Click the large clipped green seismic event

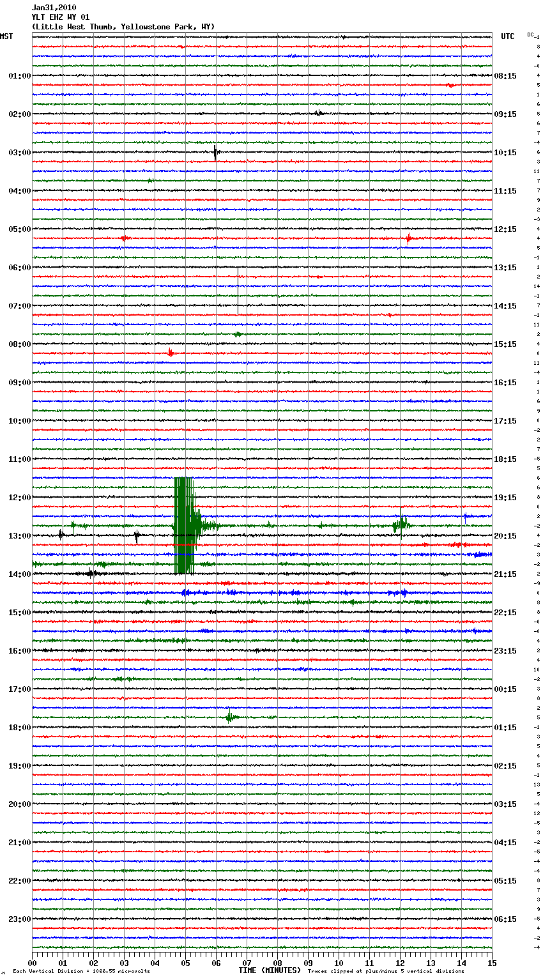184,525
